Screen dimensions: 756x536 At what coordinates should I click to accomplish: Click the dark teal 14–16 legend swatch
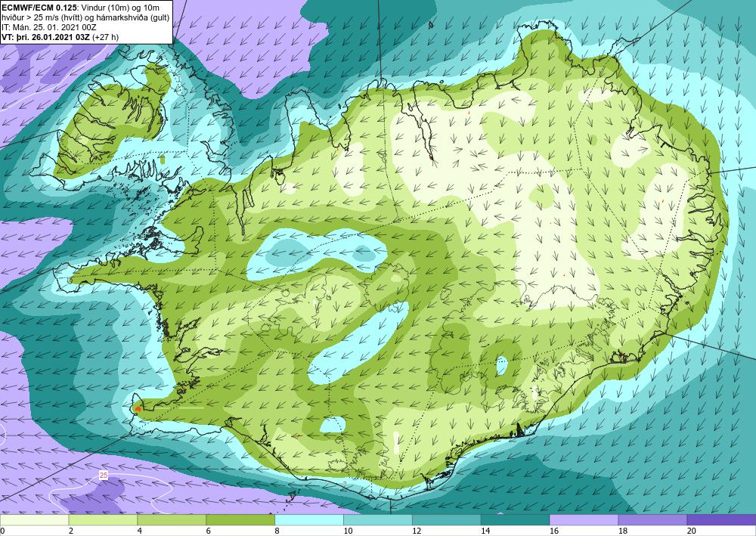coord(515,519)
